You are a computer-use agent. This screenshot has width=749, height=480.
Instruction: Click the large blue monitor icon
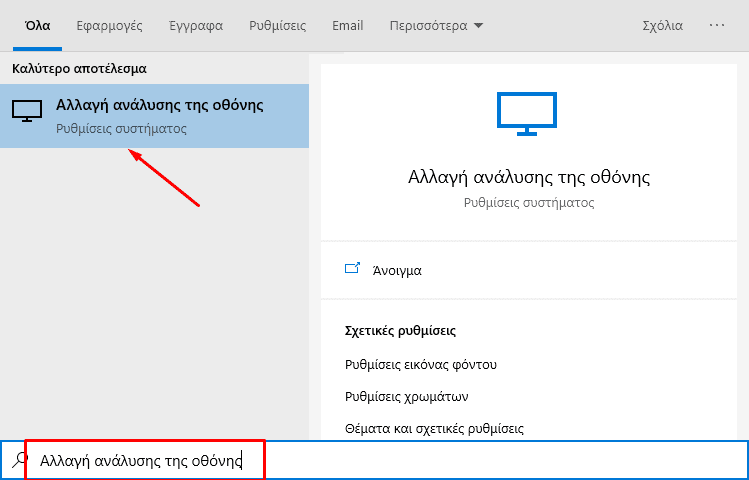pos(529,112)
